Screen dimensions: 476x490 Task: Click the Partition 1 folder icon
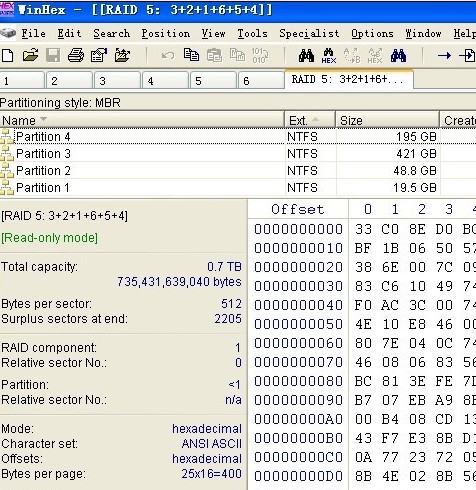7,188
